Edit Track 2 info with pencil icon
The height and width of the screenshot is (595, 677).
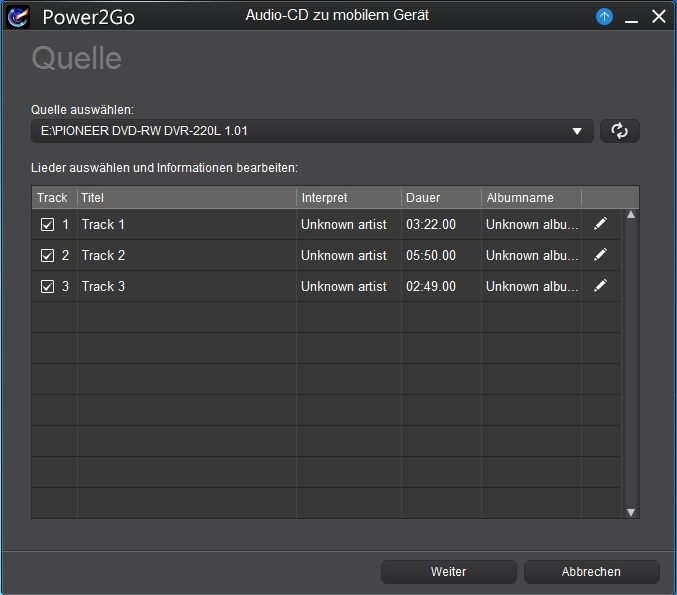click(601, 255)
